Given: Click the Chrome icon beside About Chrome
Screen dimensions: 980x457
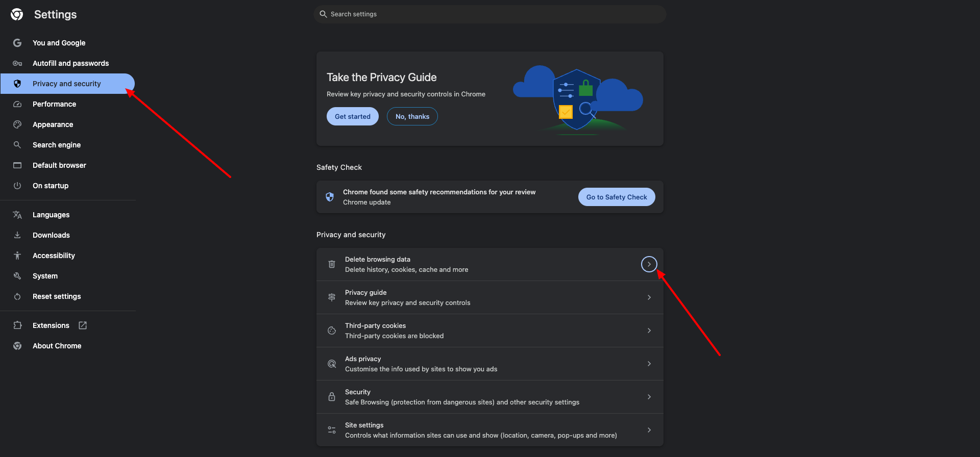Looking at the screenshot, I should pos(17,346).
